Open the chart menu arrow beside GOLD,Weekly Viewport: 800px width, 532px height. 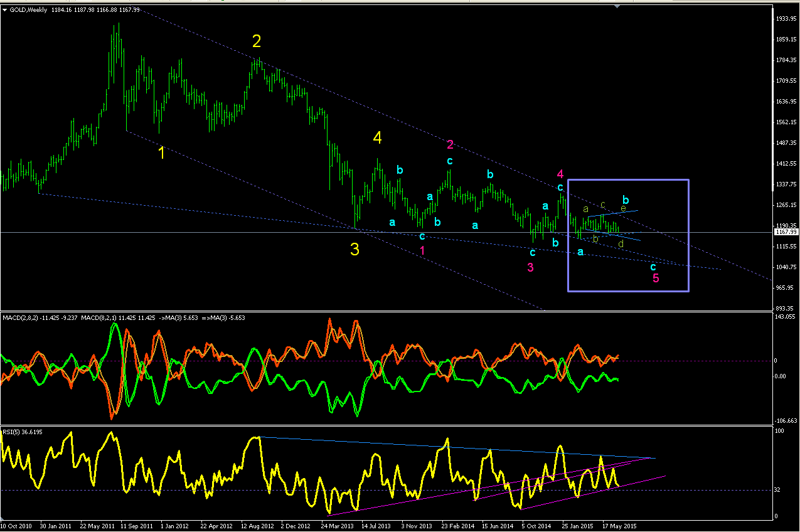[x=5, y=10]
